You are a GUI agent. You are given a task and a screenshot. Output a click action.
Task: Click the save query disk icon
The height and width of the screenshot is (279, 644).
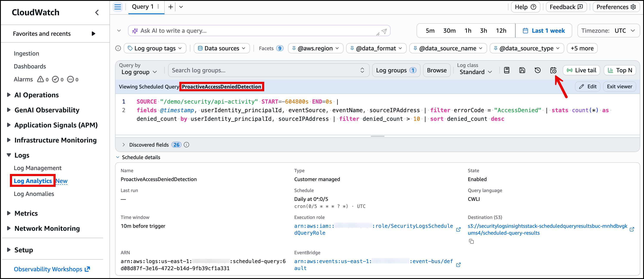pyautogui.click(x=522, y=70)
